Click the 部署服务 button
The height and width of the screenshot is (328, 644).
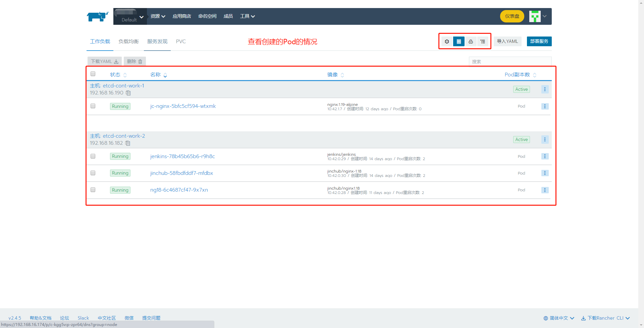pyautogui.click(x=539, y=42)
